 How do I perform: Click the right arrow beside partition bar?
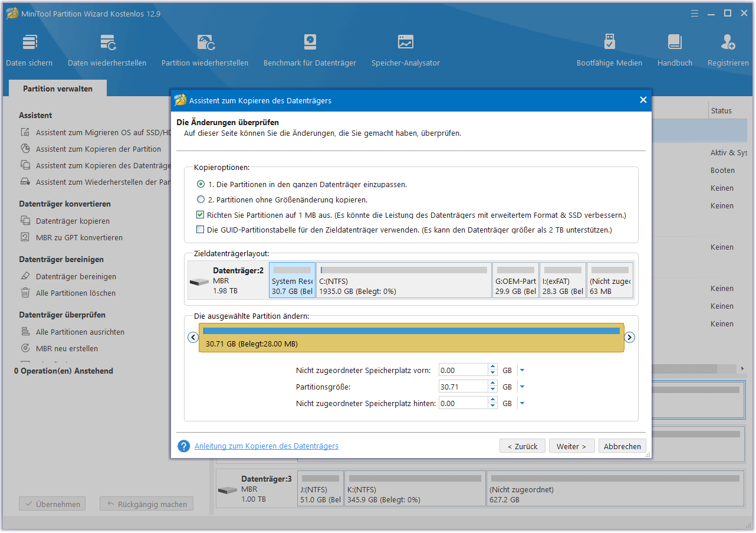click(x=630, y=338)
